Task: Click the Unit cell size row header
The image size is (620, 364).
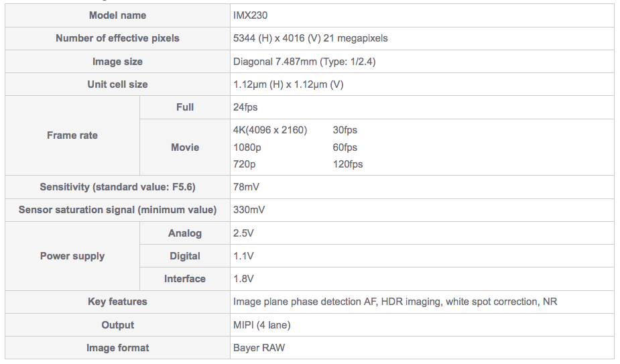Action: click(x=117, y=84)
